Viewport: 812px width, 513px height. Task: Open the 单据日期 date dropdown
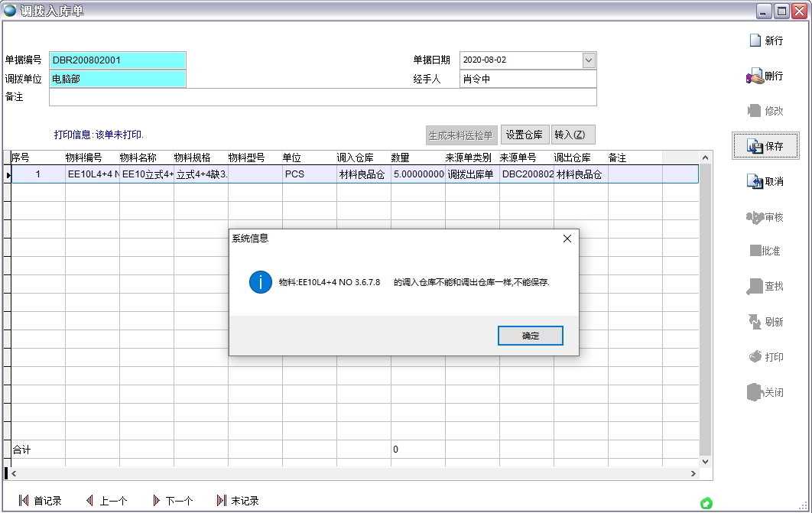pos(589,60)
